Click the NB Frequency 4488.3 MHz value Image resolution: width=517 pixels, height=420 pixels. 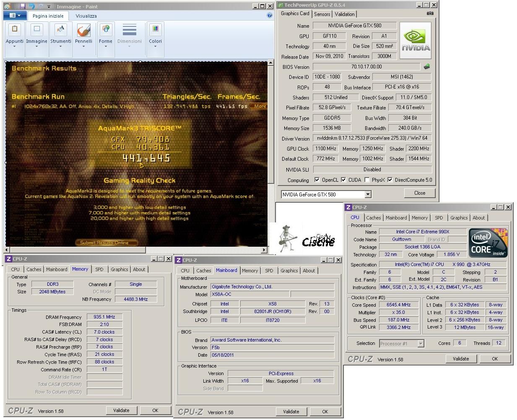[136, 299]
